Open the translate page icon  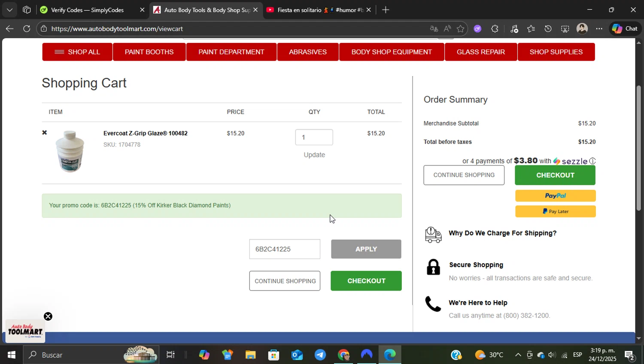coord(434,29)
